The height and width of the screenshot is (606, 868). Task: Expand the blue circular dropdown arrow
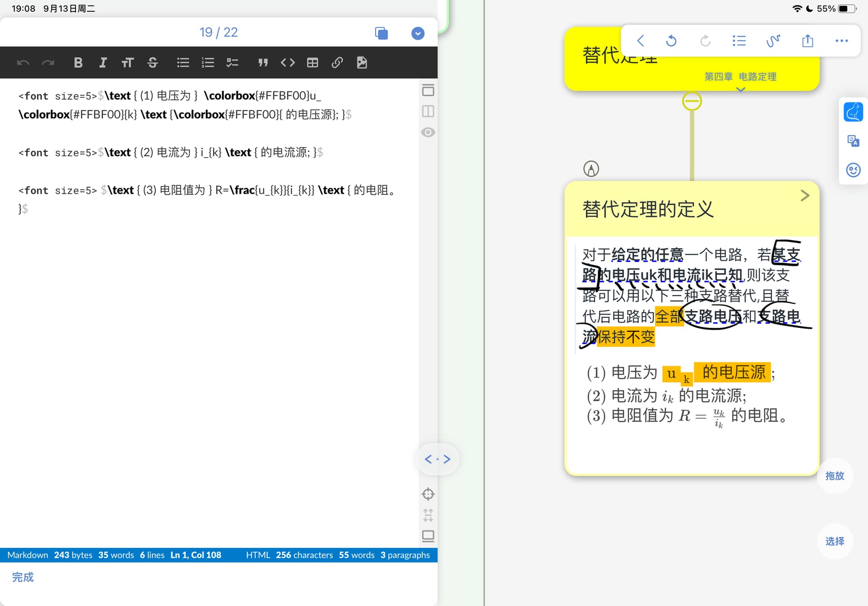pyautogui.click(x=418, y=33)
